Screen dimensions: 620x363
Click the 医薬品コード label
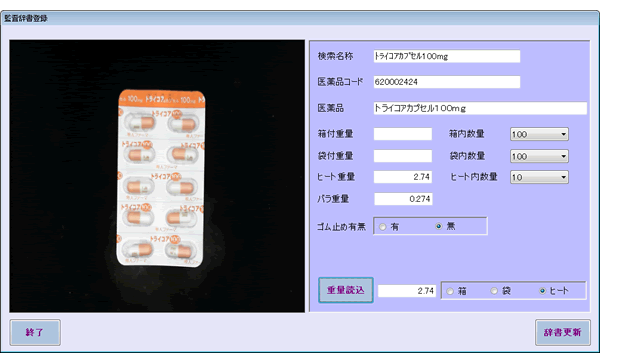click(340, 82)
